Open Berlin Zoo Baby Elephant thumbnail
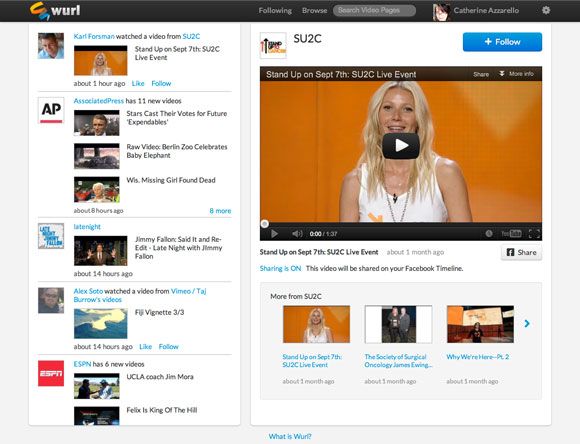The width and height of the screenshot is (580, 444). [x=97, y=156]
